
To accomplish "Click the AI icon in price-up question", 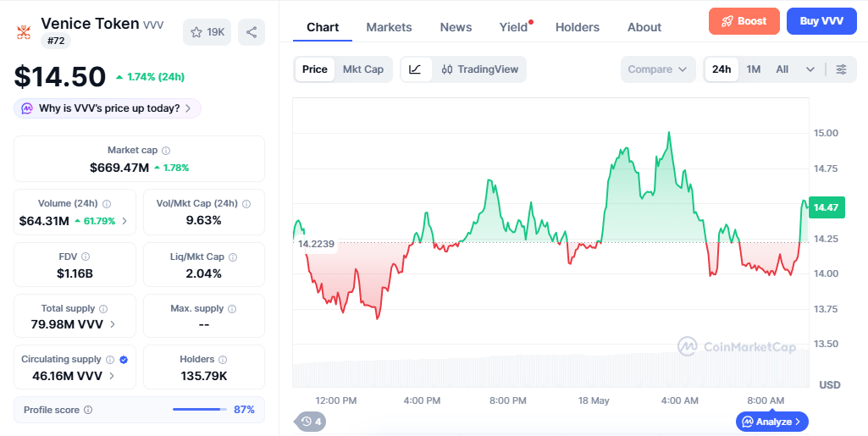I will pyautogui.click(x=27, y=108).
